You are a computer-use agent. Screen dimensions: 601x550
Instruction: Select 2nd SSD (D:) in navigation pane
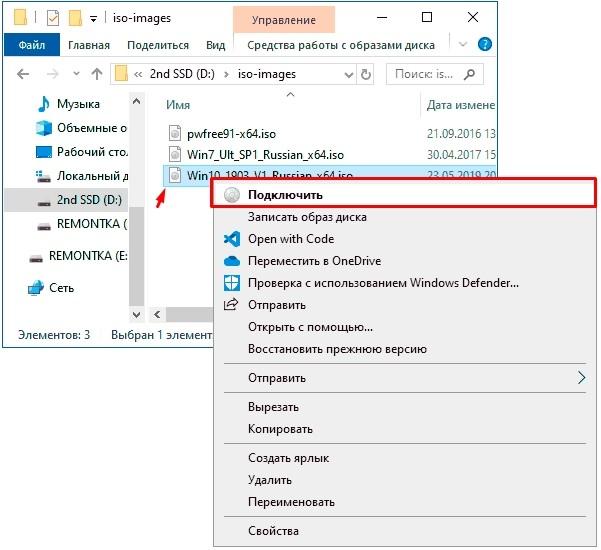pyautogui.click(x=66, y=200)
